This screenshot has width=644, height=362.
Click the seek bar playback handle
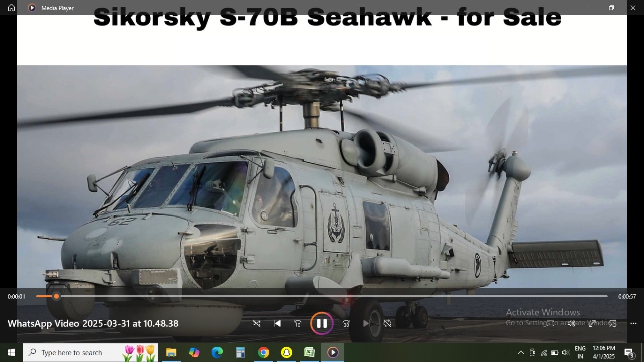tap(56, 296)
